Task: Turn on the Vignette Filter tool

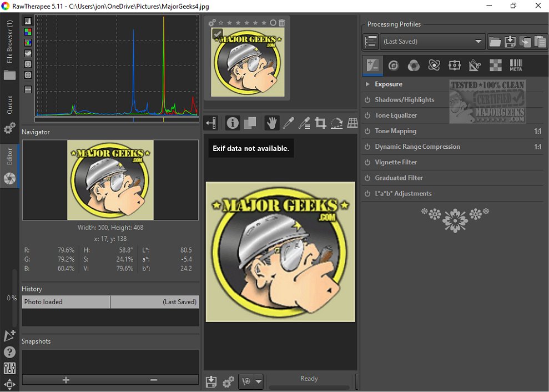Action: click(367, 162)
